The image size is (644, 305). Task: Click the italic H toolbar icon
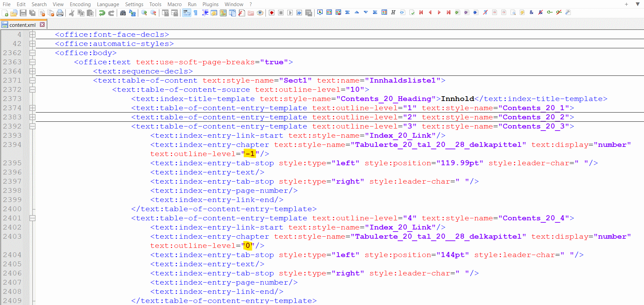(393, 12)
